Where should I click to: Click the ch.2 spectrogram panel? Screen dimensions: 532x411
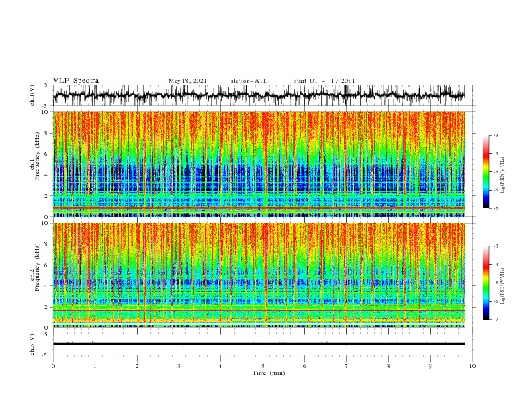pyautogui.click(x=259, y=275)
